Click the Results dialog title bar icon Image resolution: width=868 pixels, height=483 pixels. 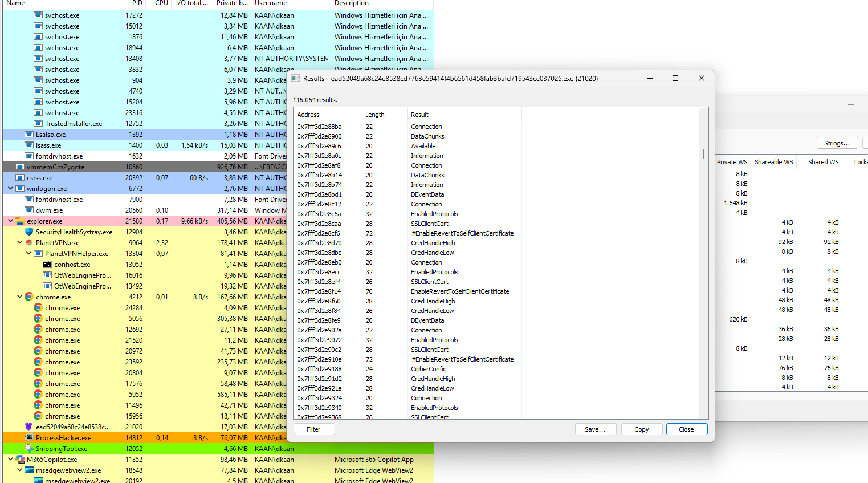point(295,79)
